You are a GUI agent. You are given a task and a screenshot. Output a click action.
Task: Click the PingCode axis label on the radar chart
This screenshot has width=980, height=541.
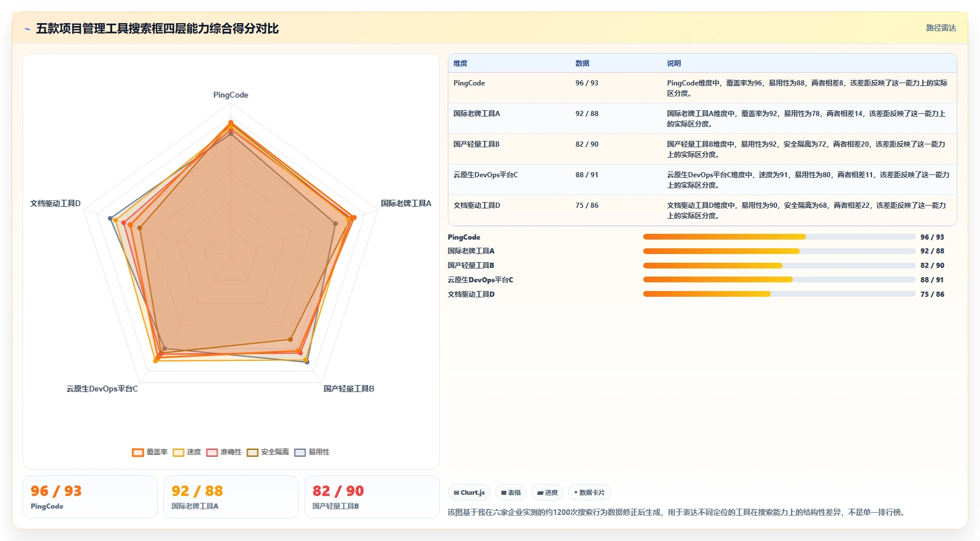pos(231,95)
